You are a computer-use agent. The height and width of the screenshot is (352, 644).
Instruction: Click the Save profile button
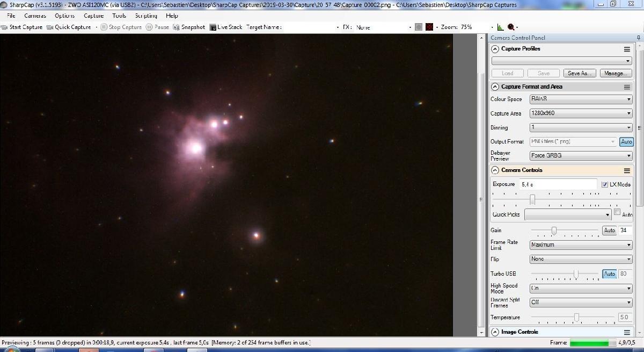pos(544,73)
